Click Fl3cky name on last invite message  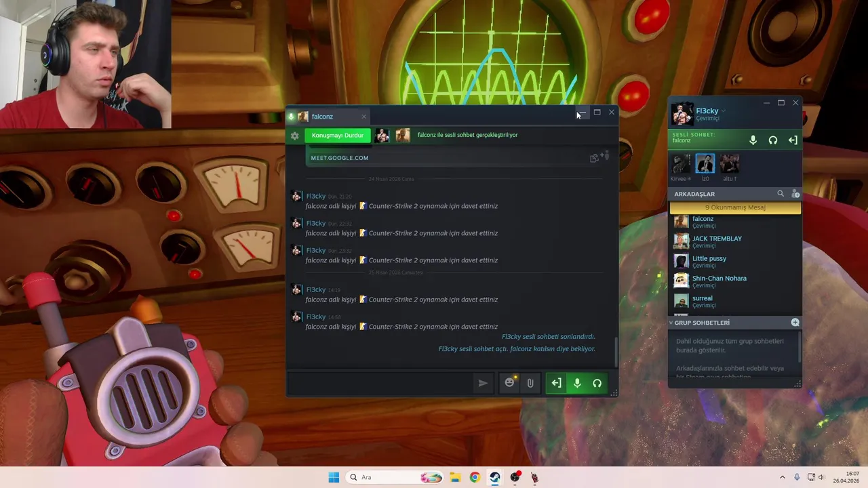pos(316,317)
